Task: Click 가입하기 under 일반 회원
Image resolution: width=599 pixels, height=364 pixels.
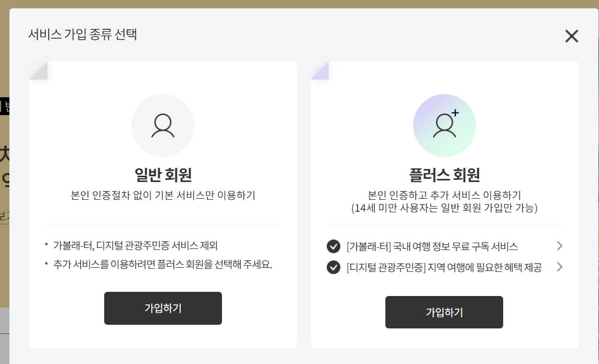Action: click(x=163, y=309)
